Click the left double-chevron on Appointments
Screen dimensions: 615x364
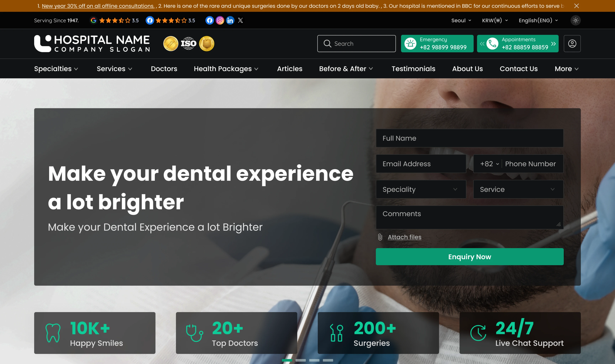[x=482, y=44]
